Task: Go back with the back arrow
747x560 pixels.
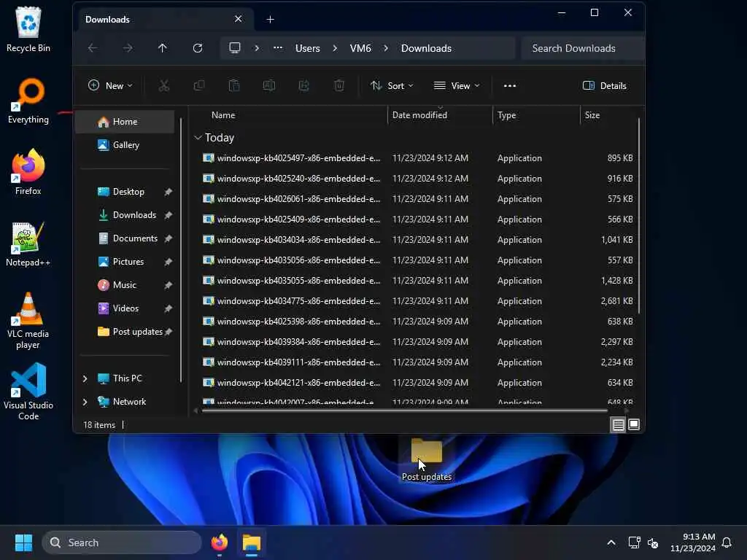Action: coord(93,48)
